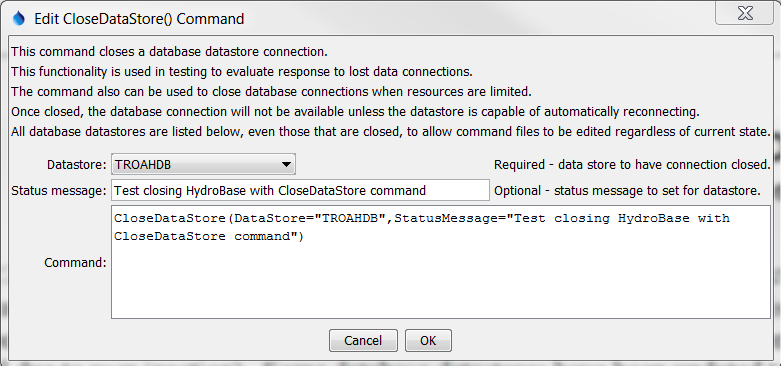Click the 'Optional - status message' hint text
The width and height of the screenshot is (781, 366).
tap(627, 191)
